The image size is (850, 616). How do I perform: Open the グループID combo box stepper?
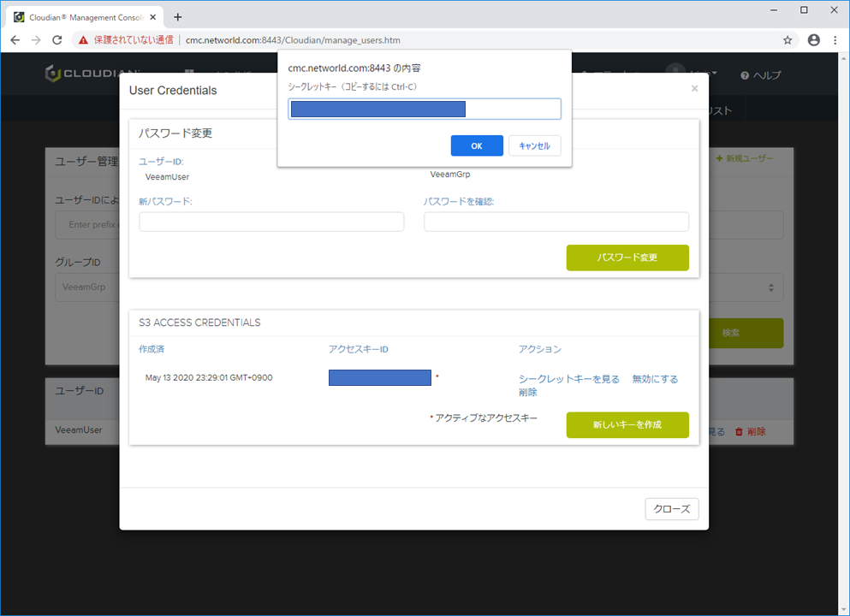click(x=773, y=287)
